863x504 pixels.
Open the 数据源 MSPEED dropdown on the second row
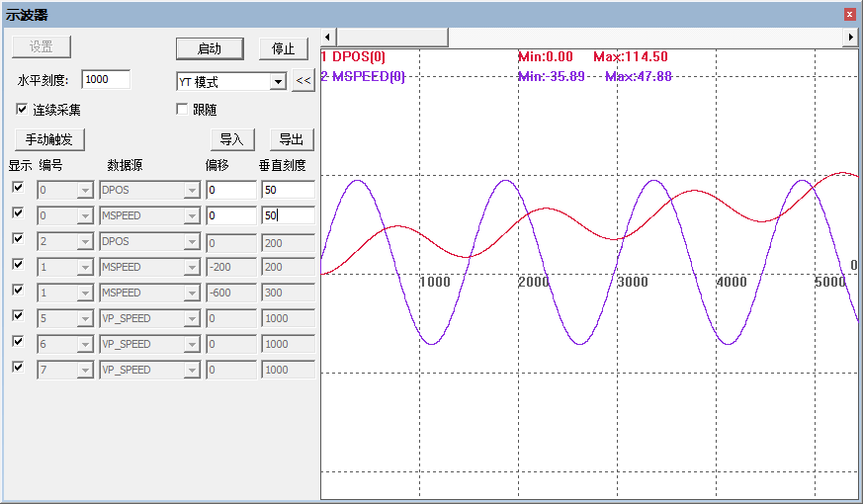tap(192, 215)
